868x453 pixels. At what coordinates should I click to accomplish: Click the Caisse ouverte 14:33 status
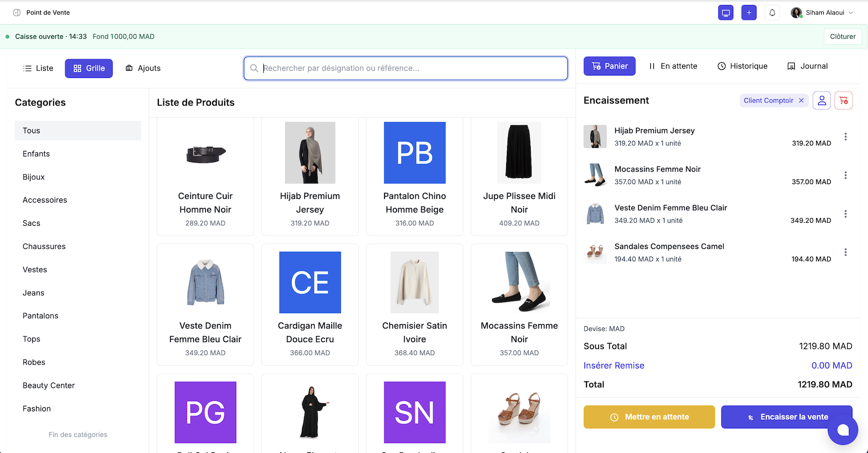click(x=51, y=37)
